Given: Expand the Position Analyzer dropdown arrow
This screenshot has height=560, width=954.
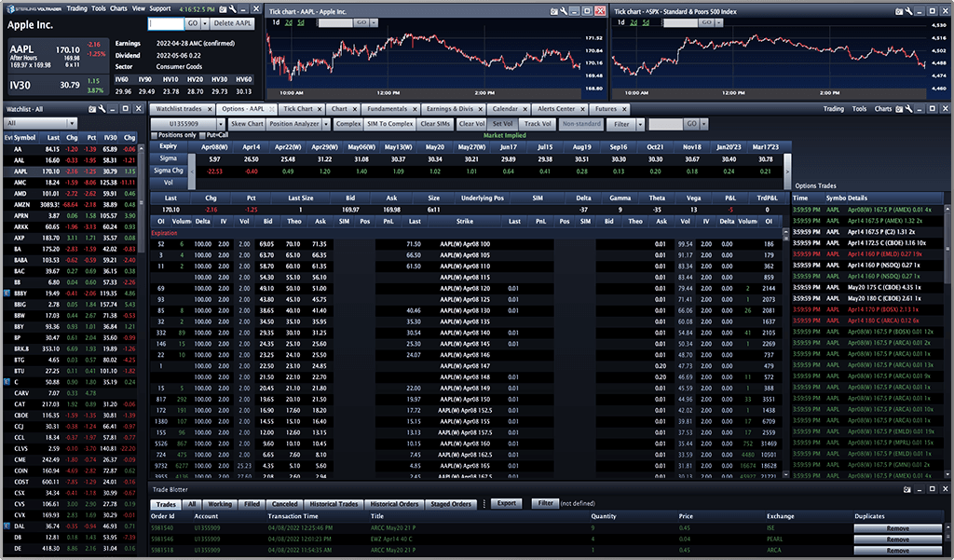Looking at the screenshot, I should click(x=326, y=124).
